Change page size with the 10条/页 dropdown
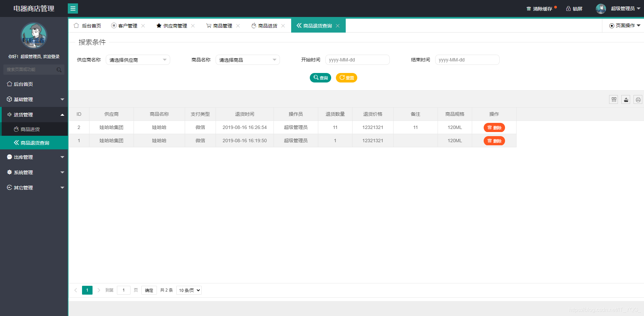 188,290
